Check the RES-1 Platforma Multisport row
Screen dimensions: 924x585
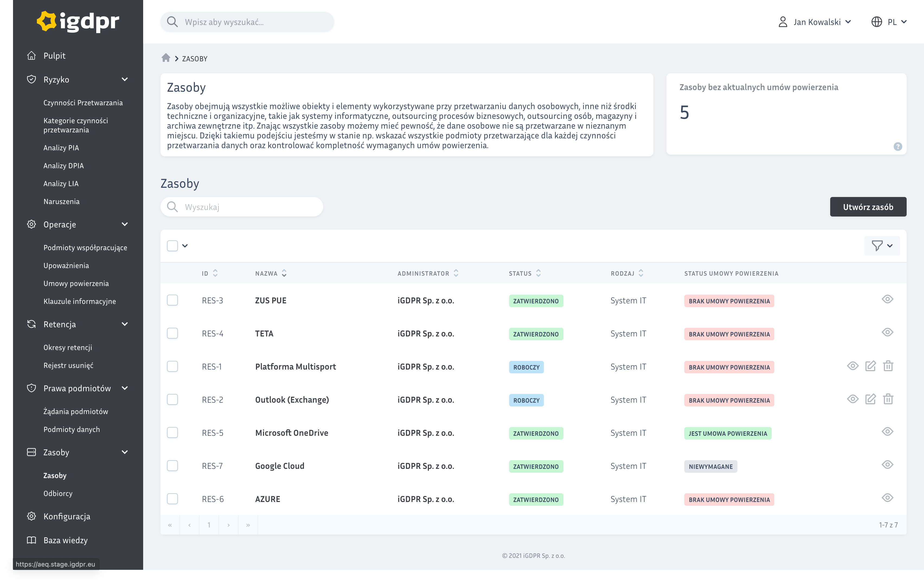pyautogui.click(x=172, y=367)
